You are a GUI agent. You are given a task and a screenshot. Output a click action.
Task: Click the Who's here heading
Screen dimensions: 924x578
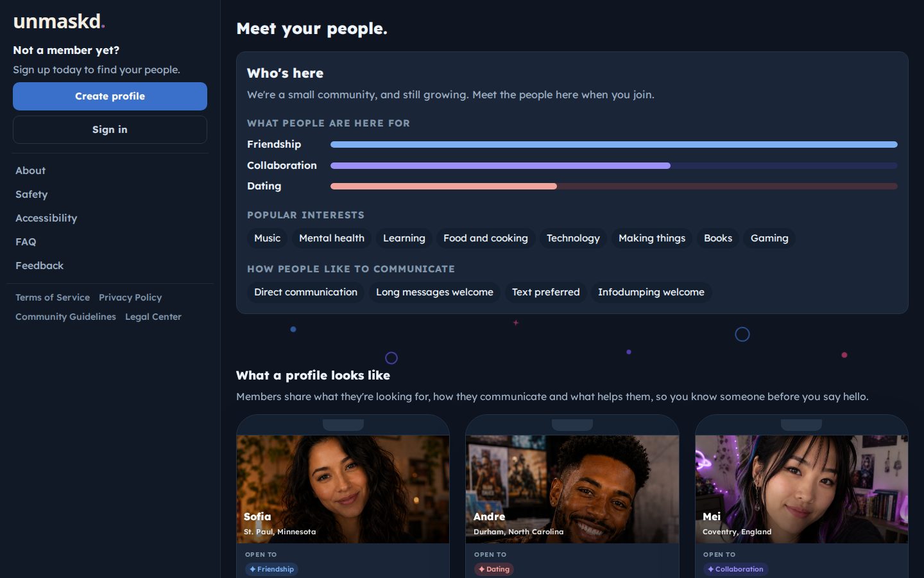tap(286, 73)
